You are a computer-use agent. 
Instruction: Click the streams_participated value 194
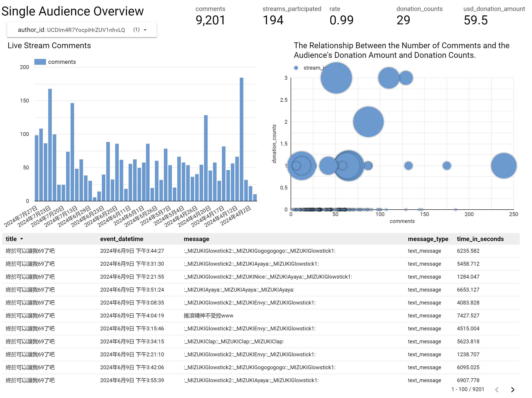[x=273, y=20]
